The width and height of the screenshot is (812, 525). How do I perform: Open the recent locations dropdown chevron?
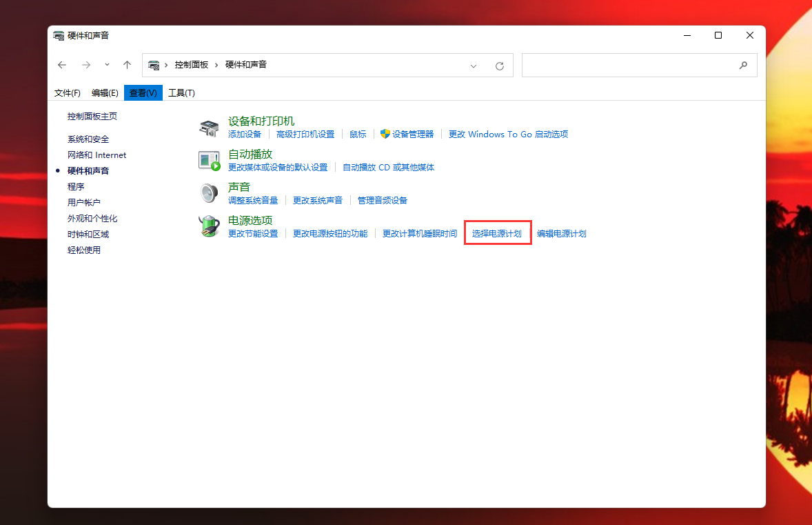tap(107, 65)
